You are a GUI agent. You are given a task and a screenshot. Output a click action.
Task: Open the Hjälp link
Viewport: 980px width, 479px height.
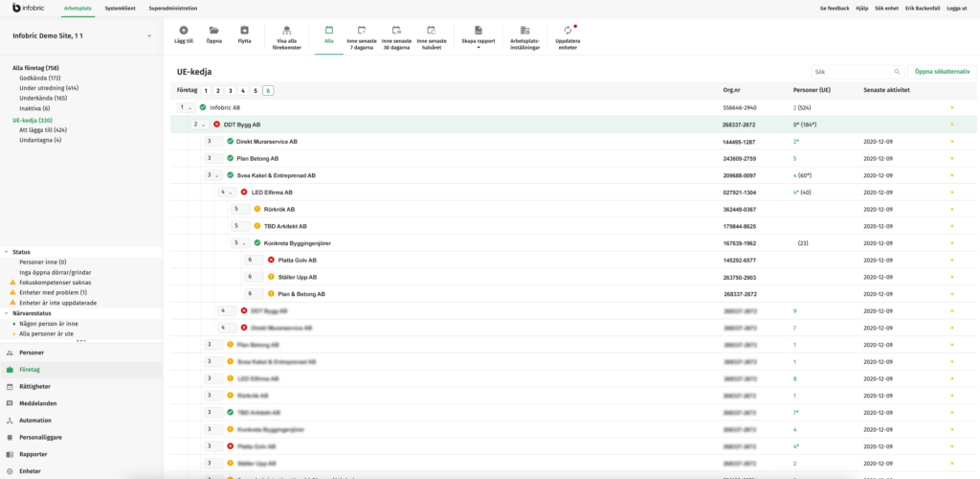862,8
